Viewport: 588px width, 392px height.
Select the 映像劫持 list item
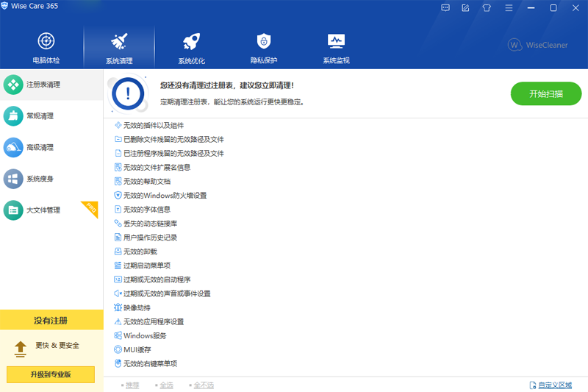click(x=137, y=307)
